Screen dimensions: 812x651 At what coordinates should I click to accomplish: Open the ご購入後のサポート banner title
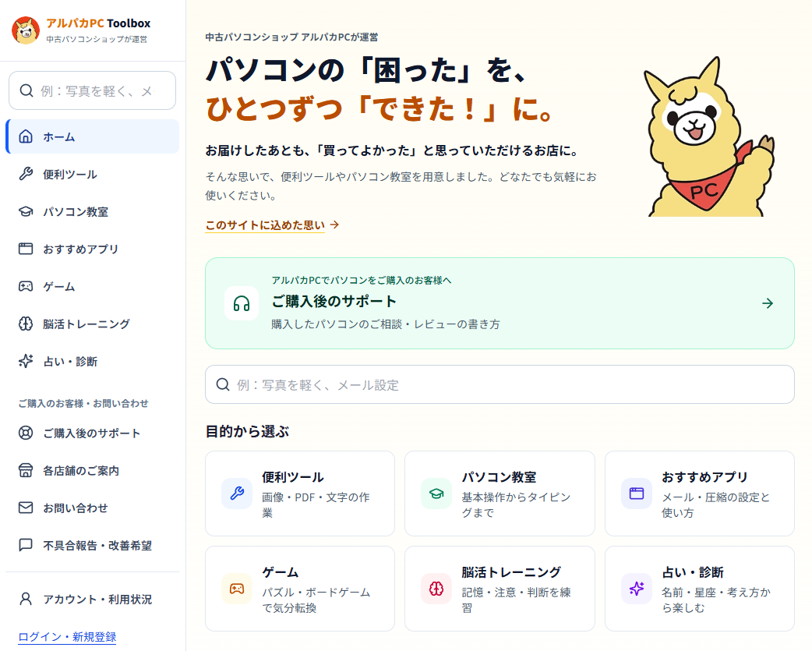click(x=334, y=301)
